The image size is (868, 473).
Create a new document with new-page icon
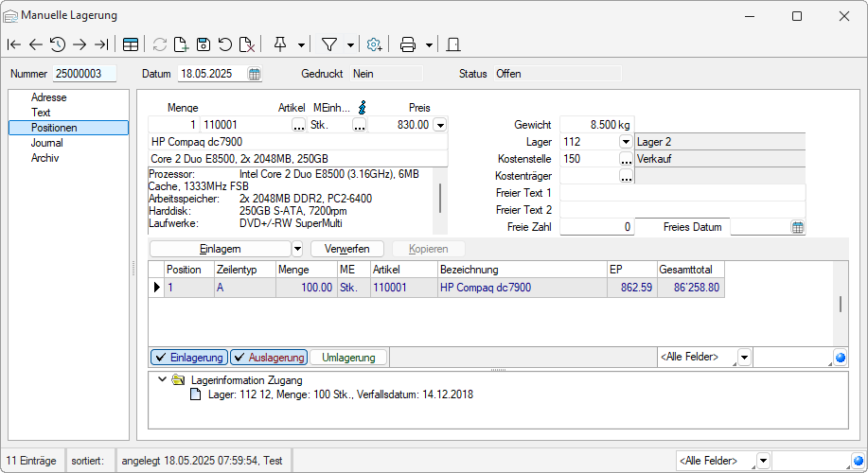(181, 44)
